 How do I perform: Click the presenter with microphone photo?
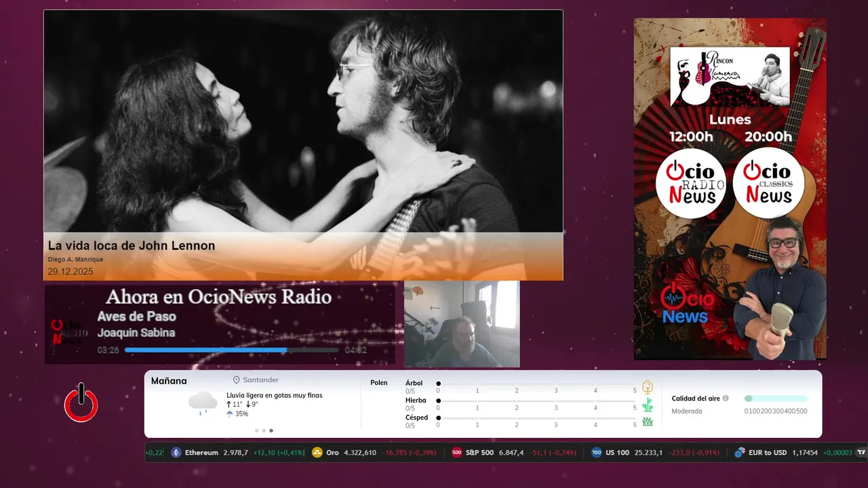(x=781, y=288)
